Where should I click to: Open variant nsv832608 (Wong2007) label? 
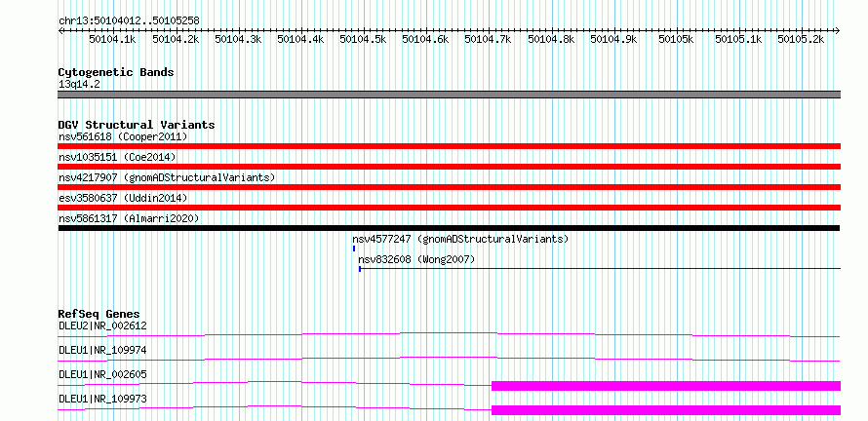[x=416, y=259]
